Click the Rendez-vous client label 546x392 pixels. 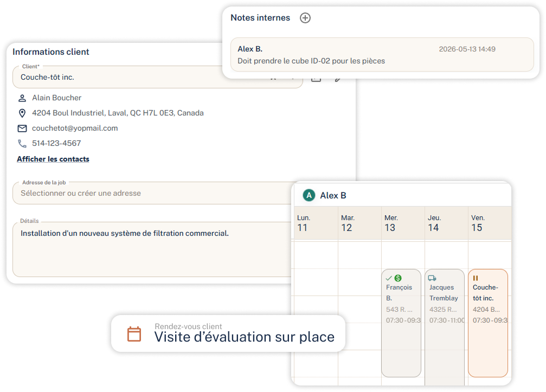click(188, 326)
